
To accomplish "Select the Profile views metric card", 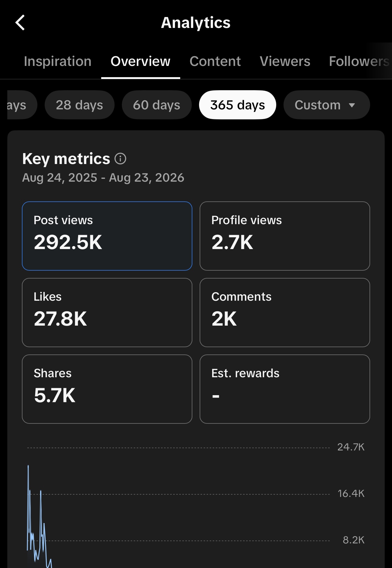I will tap(285, 236).
